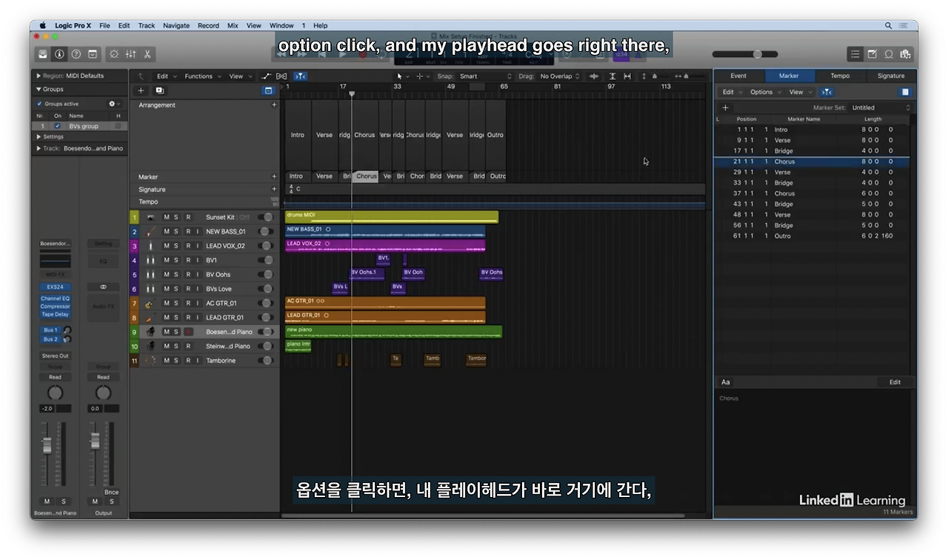Toggle the BVs group On checkbox
The width and height of the screenshot is (948, 560).
pos(58,126)
